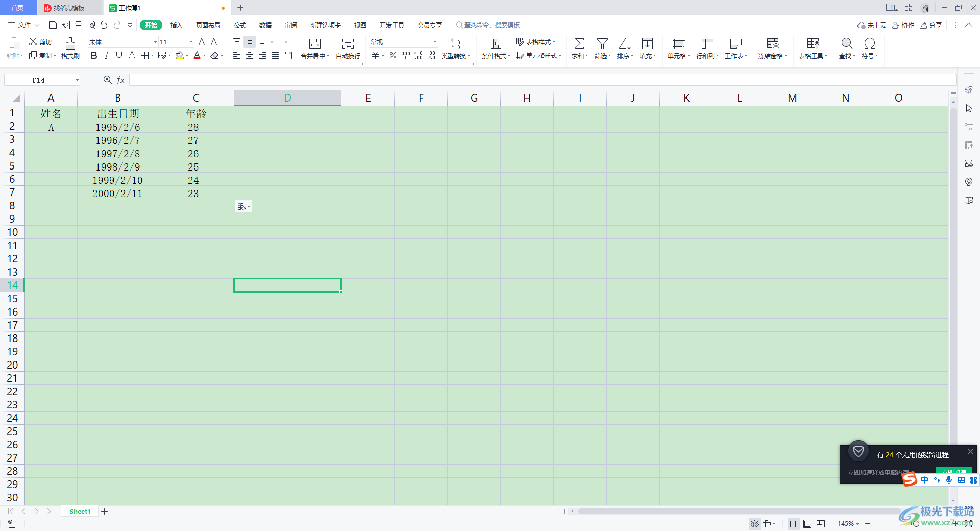This screenshot has height=531, width=980.
Task: Toggle Italic formatting
Action: [x=106, y=55]
